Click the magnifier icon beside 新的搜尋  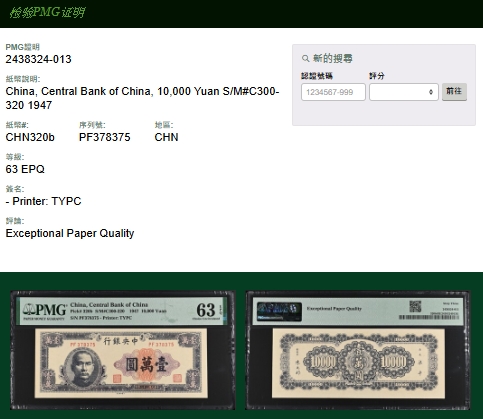click(305, 59)
